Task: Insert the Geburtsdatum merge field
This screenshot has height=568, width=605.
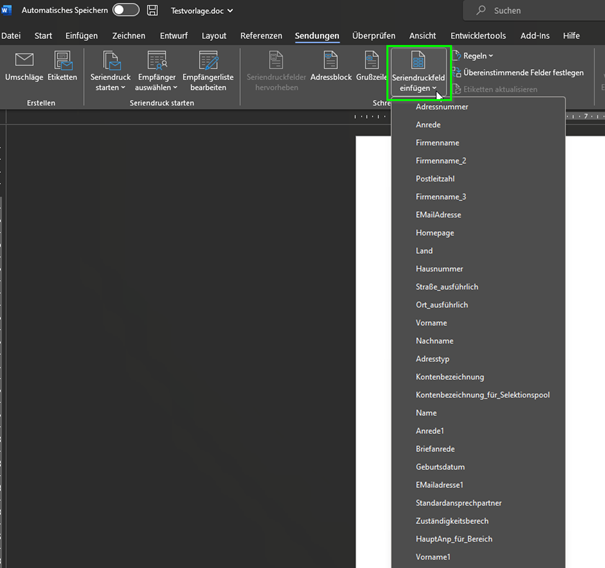Action: 440,467
